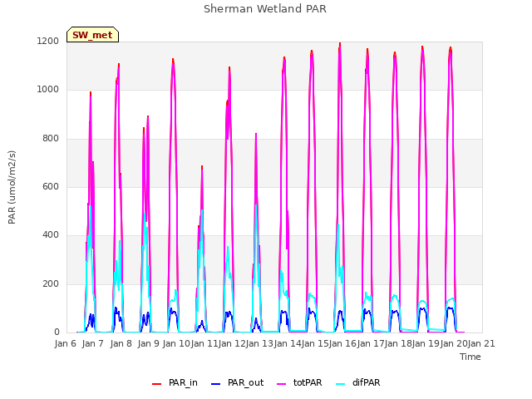This screenshot has height=399, width=532.
Task: Click the magenta totPAR legend swatch
Action: tap(282, 384)
